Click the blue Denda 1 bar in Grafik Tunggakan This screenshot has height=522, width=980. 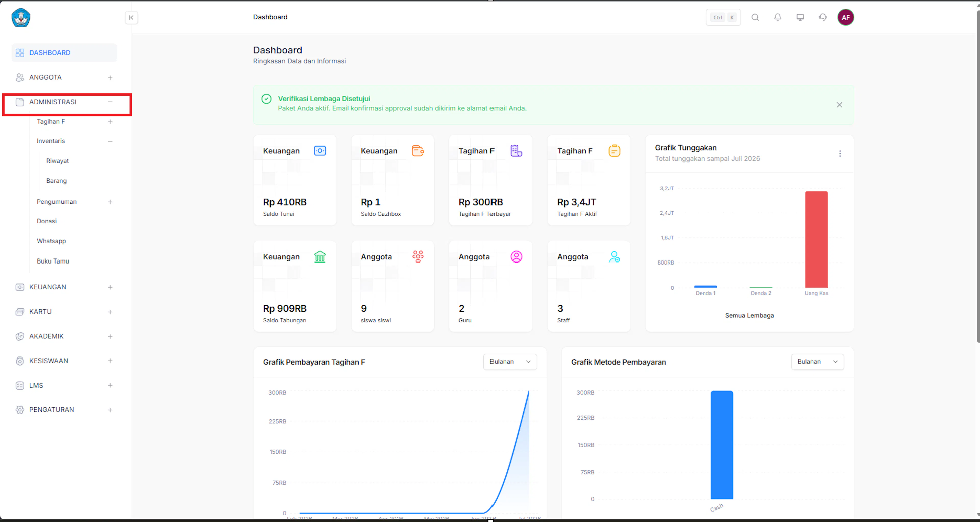pos(705,287)
